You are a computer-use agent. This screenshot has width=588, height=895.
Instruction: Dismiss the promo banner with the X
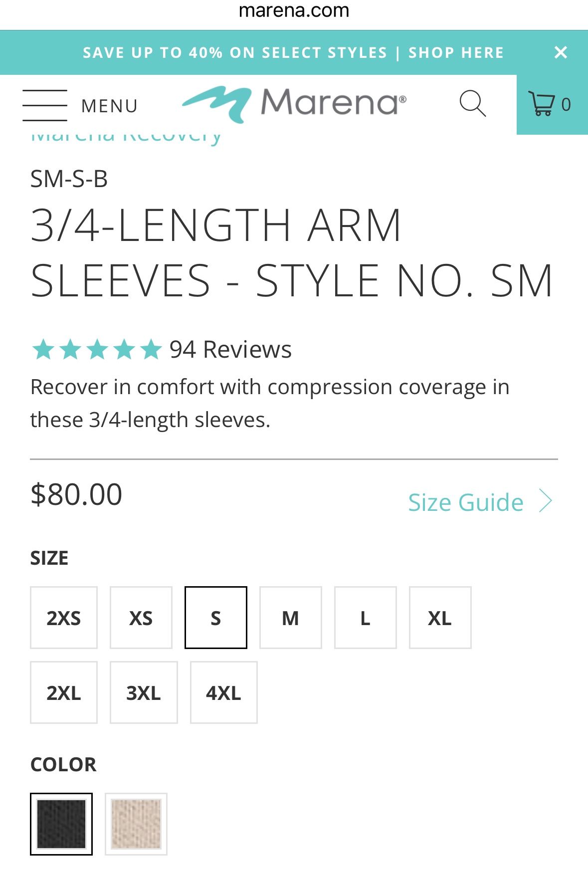pos(561,51)
